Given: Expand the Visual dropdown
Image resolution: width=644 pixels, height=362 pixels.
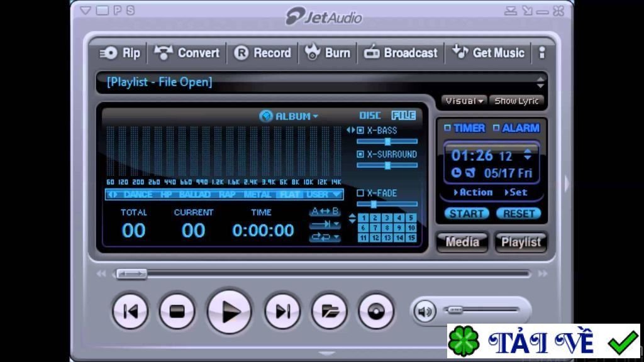Looking at the screenshot, I should (464, 101).
